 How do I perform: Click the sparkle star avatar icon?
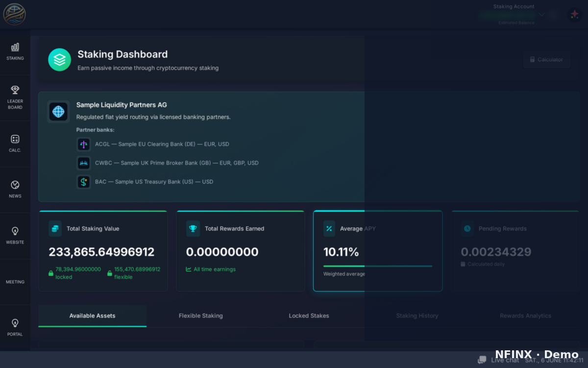[x=574, y=15]
